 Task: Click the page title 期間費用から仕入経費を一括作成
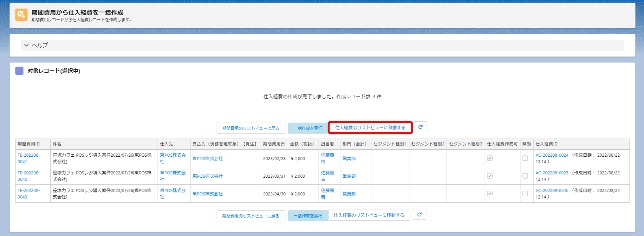click(77, 12)
